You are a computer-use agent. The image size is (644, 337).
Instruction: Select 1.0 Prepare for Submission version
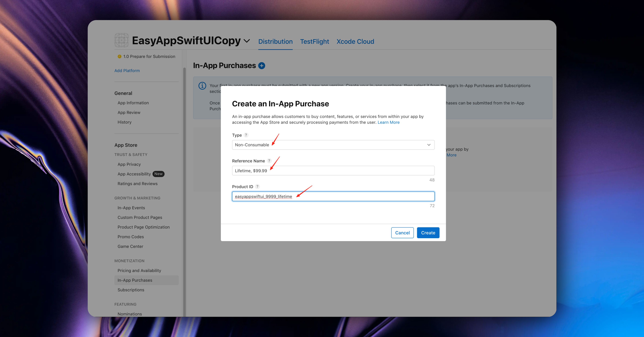[x=149, y=57]
